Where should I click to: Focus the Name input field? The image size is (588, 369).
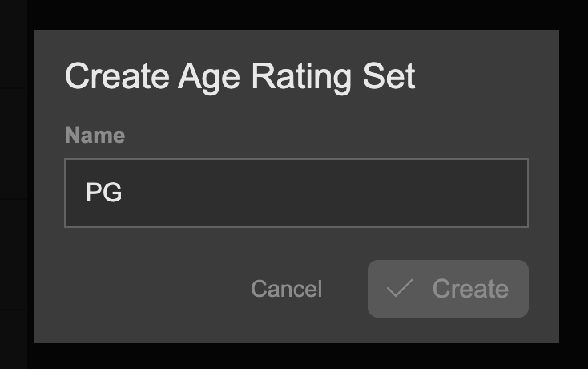tap(296, 193)
